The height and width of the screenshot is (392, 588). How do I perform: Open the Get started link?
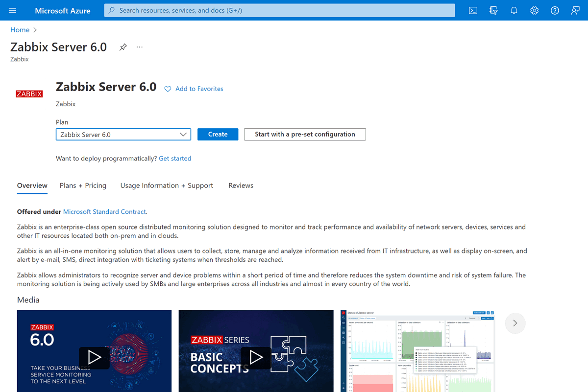pyautogui.click(x=175, y=159)
